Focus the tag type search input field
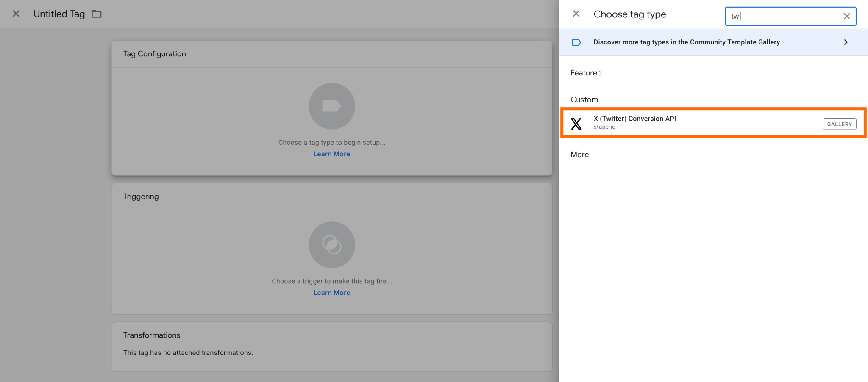The height and width of the screenshot is (382, 868). 784,17
